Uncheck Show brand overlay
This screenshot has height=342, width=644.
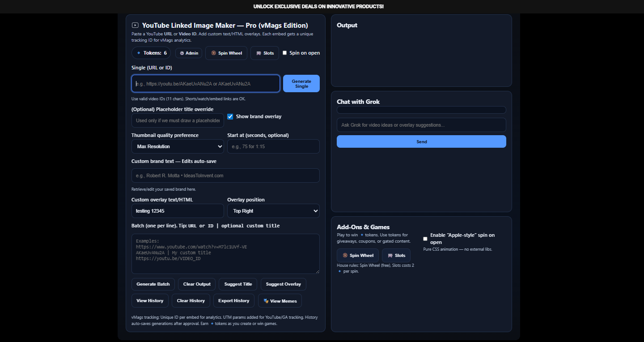pos(230,116)
